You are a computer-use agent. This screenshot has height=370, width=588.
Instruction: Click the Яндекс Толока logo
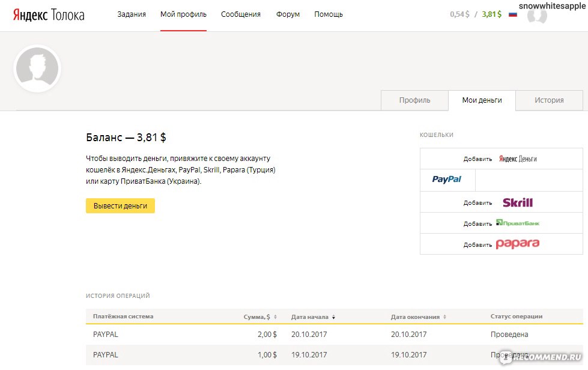49,15
